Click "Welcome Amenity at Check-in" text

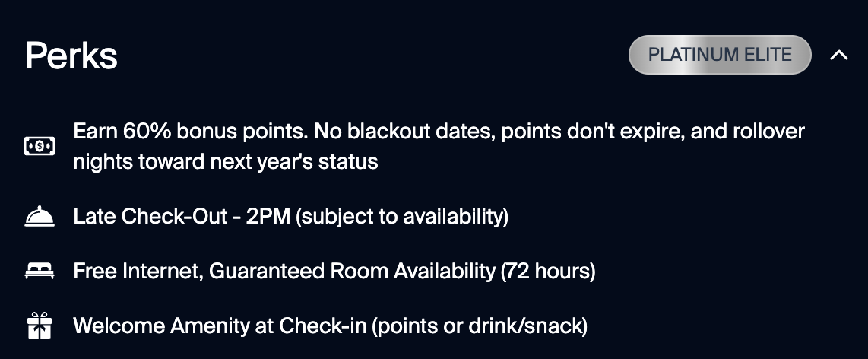[x=220, y=326]
